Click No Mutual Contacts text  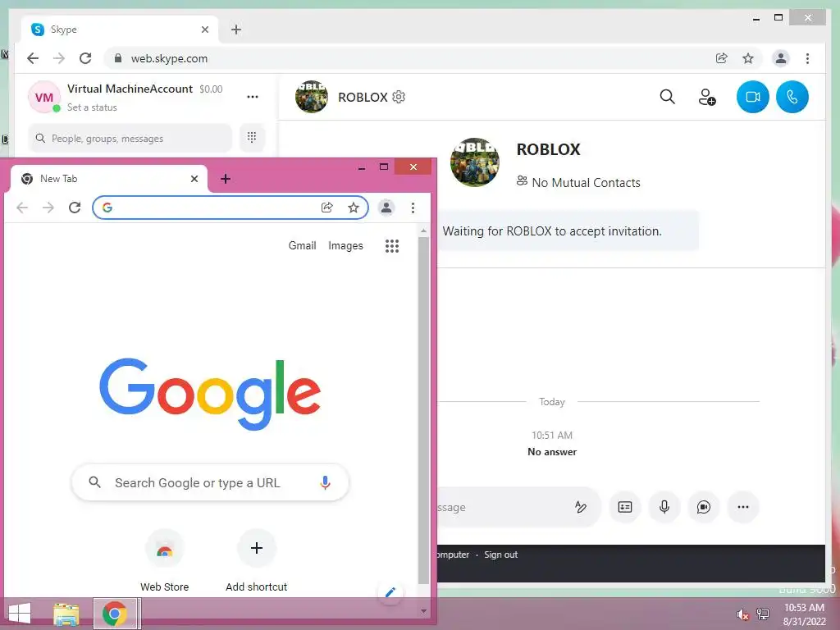(586, 183)
